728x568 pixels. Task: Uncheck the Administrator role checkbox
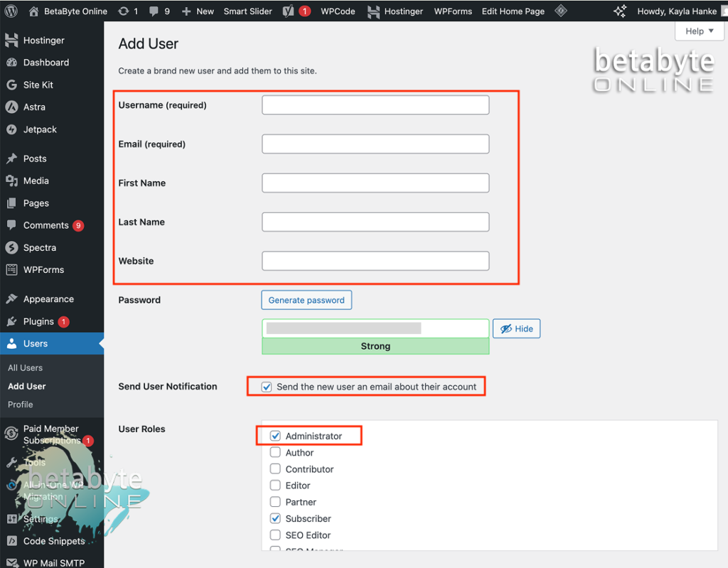point(275,436)
